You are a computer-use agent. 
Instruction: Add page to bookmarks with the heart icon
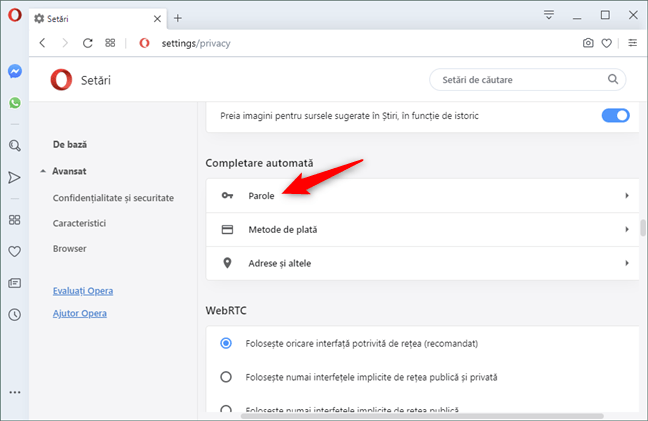pyautogui.click(x=606, y=43)
